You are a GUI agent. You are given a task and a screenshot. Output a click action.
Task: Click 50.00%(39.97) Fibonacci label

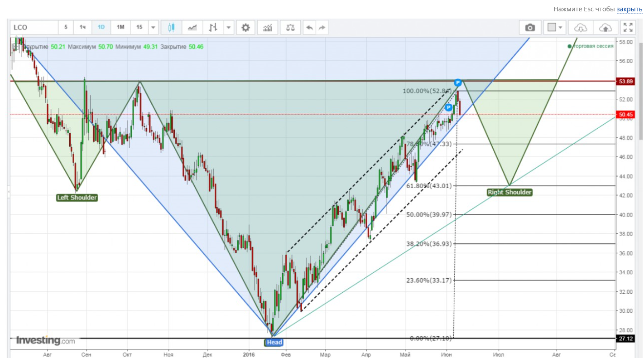click(x=429, y=214)
